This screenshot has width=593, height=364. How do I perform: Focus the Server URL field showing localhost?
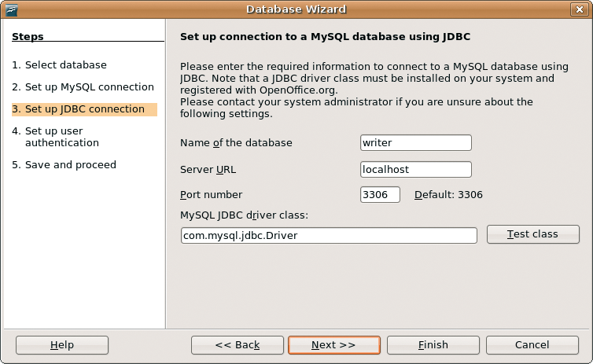tap(415, 169)
